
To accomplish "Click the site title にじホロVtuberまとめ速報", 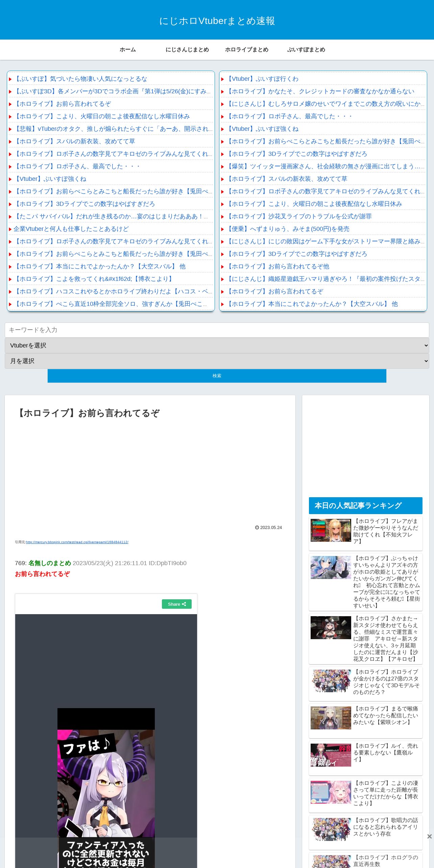I will pyautogui.click(x=217, y=21).
